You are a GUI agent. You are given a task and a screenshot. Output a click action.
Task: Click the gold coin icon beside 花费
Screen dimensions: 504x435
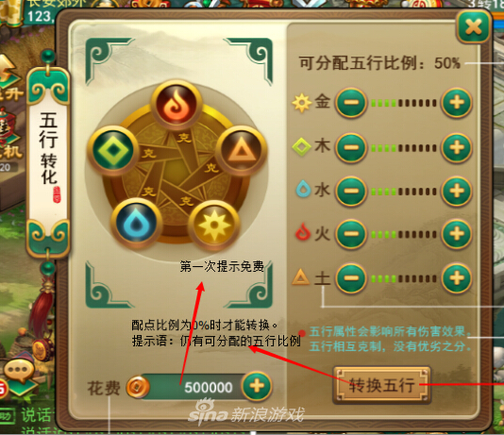(138, 387)
